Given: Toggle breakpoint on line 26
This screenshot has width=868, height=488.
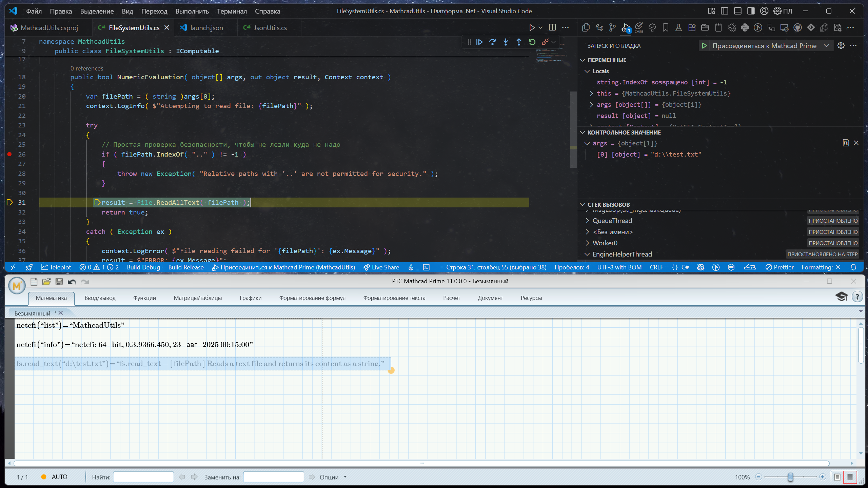Looking at the screenshot, I should point(9,154).
